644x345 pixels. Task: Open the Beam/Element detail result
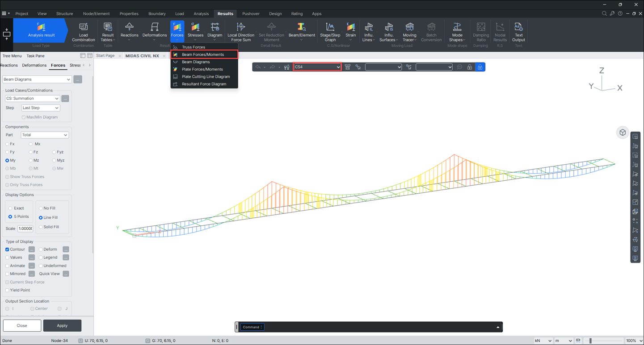(x=302, y=32)
